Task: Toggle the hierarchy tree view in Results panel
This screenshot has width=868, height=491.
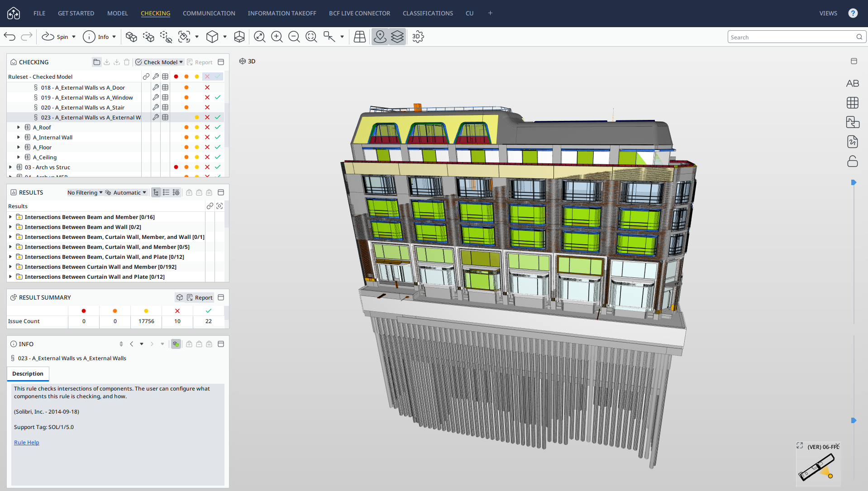Action: point(156,193)
